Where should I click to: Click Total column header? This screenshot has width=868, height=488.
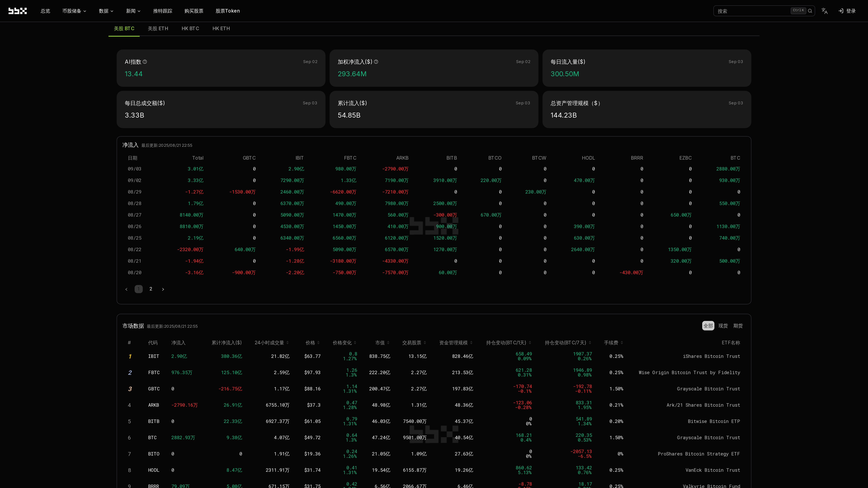tap(198, 158)
